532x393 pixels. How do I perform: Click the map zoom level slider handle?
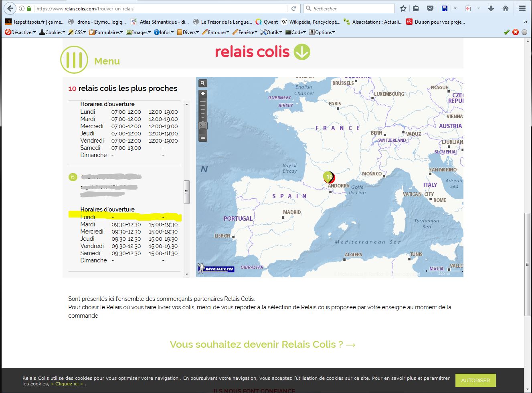coord(203,126)
